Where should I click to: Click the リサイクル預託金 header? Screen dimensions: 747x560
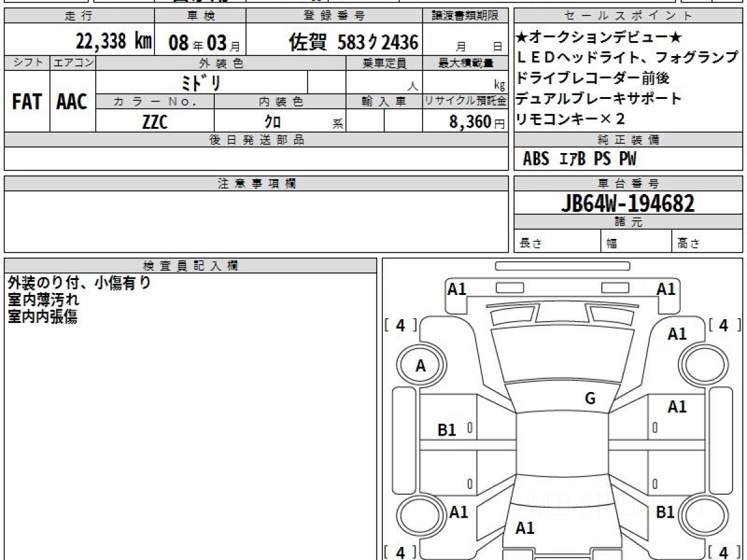point(465,101)
